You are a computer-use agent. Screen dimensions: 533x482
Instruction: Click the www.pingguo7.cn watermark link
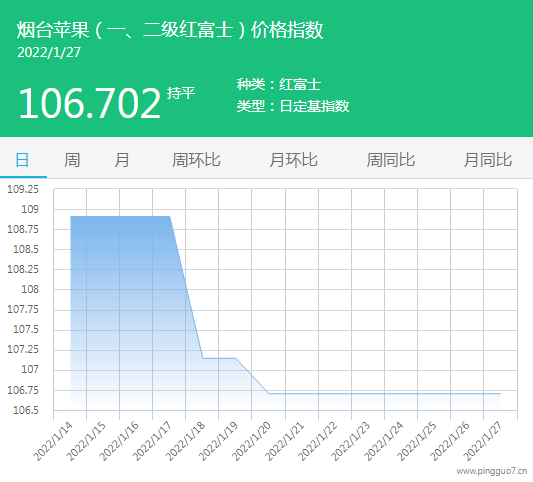point(492,471)
